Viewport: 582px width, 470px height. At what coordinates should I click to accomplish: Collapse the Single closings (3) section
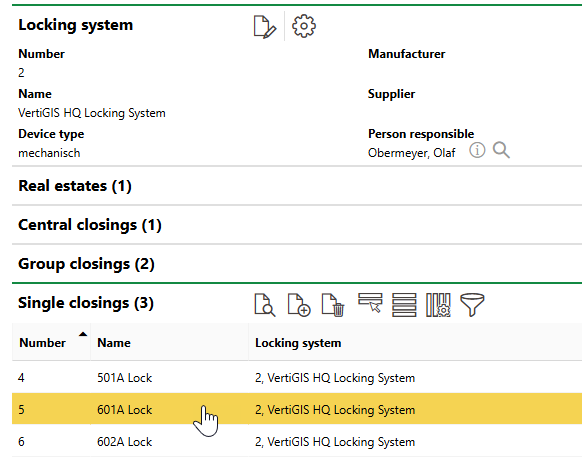click(86, 303)
